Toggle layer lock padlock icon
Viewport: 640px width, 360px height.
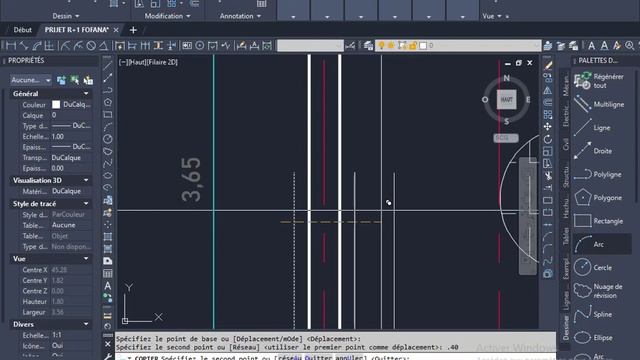[412, 46]
